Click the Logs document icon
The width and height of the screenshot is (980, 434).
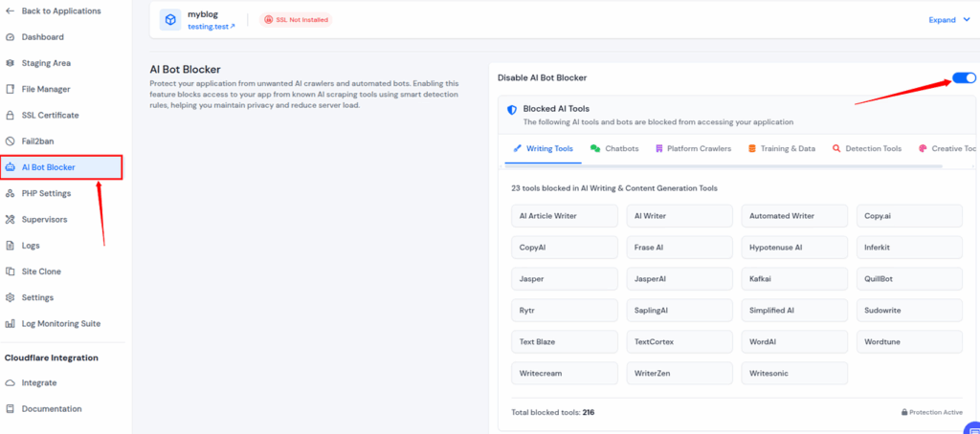tap(10, 246)
